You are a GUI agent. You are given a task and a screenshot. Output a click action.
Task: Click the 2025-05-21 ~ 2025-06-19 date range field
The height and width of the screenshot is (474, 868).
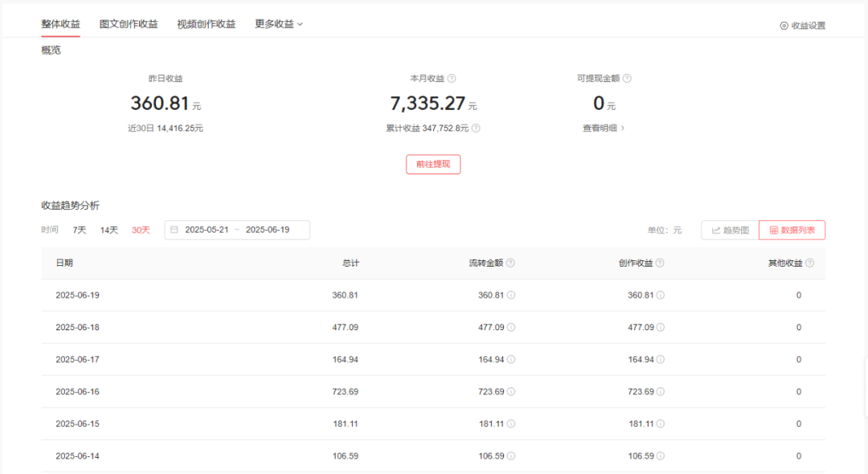point(241,230)
